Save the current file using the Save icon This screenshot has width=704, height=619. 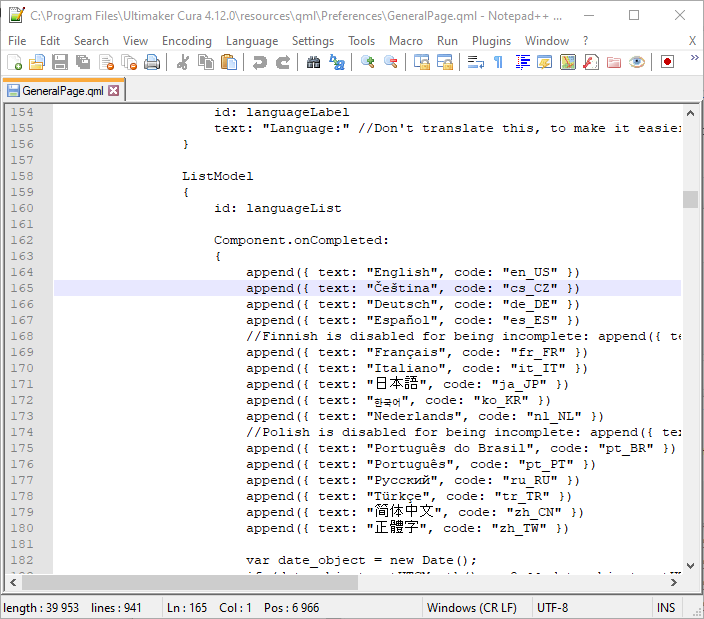[x=60, y=62]
